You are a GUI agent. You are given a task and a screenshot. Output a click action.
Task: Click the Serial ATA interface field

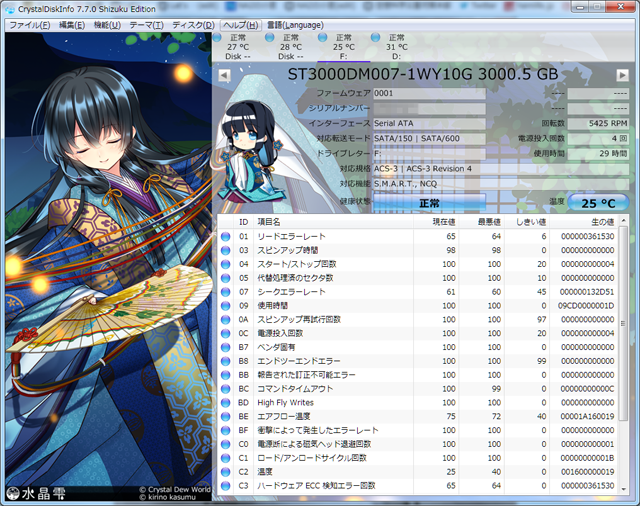pos(429,123)
